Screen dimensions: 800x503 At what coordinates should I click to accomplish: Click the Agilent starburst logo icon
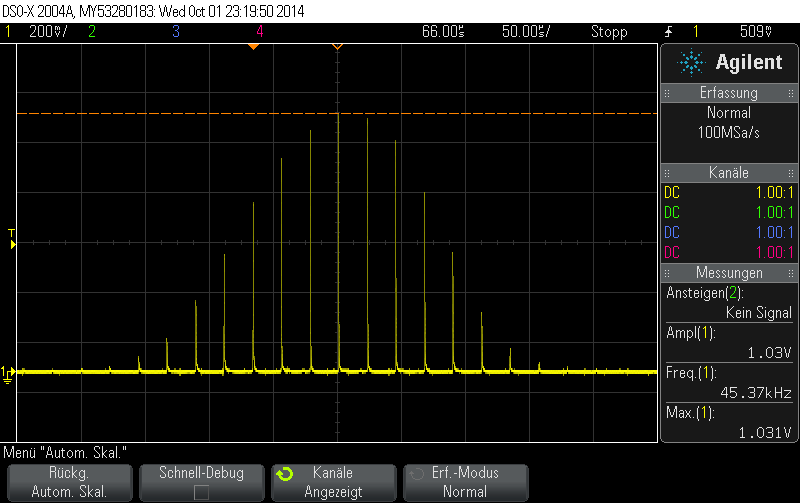[x=691, y=62]
